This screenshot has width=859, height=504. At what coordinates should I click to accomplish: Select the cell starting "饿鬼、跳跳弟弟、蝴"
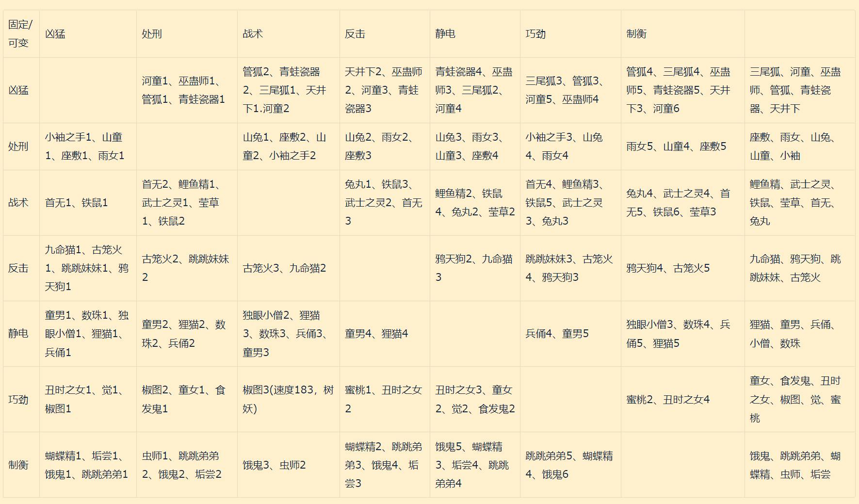[x=800, y=465]
